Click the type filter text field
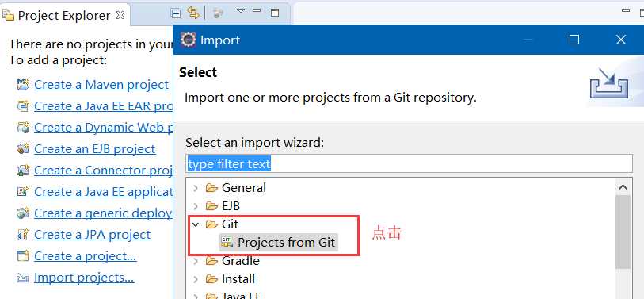Screen dimensions: 644x299 (409, 163)
